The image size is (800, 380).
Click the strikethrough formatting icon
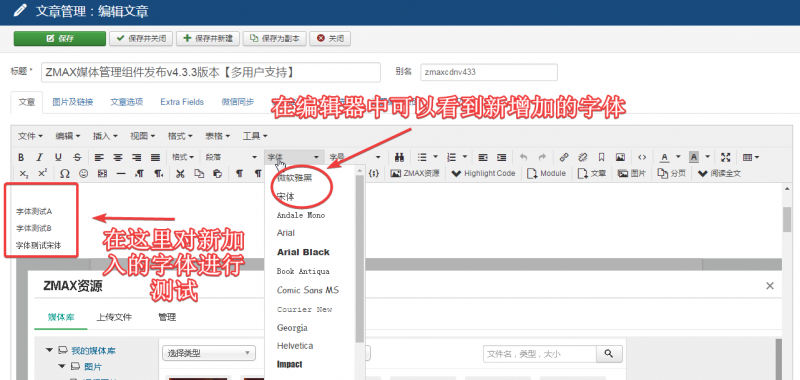[x=77, y=157]
